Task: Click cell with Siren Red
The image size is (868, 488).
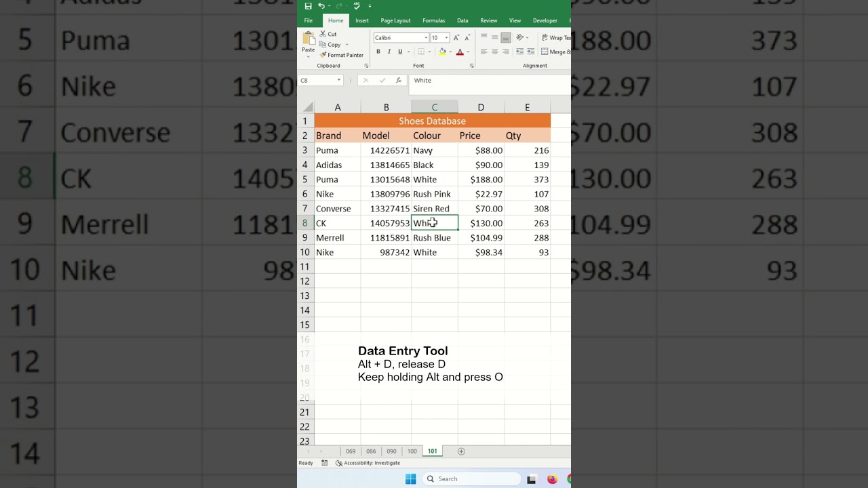Action: coord(435,209)
